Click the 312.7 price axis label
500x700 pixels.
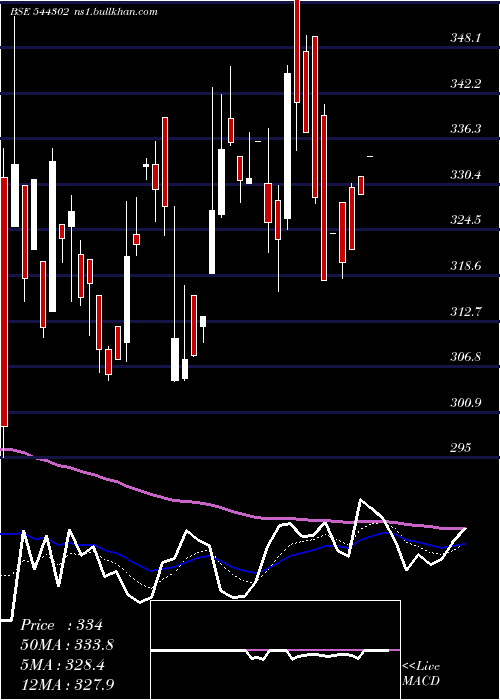[466, 312]
